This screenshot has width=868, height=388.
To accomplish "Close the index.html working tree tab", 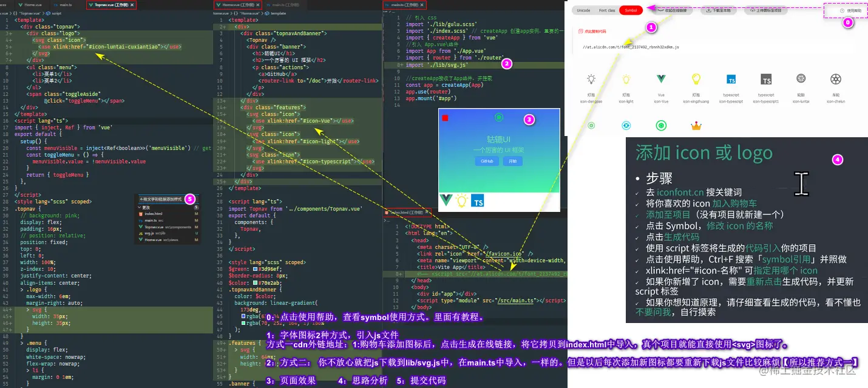I will pos(427,213).
